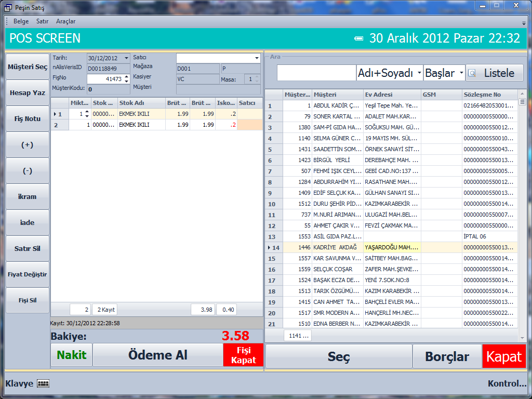Viewport: 532px width, 399px height.
Task: Open the Başlar match type dropdown
Action: point(461,73)
